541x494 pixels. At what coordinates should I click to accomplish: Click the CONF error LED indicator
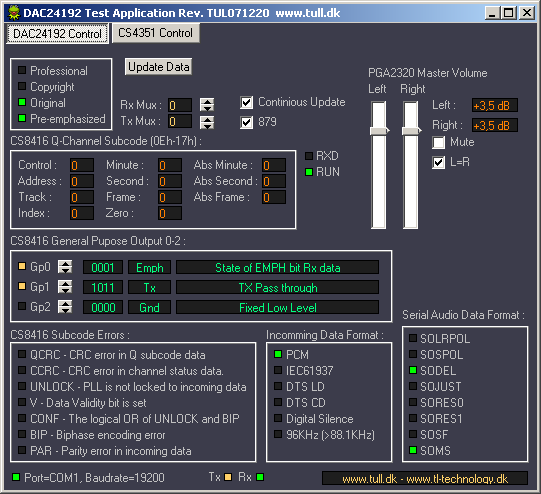pos(22,418)
